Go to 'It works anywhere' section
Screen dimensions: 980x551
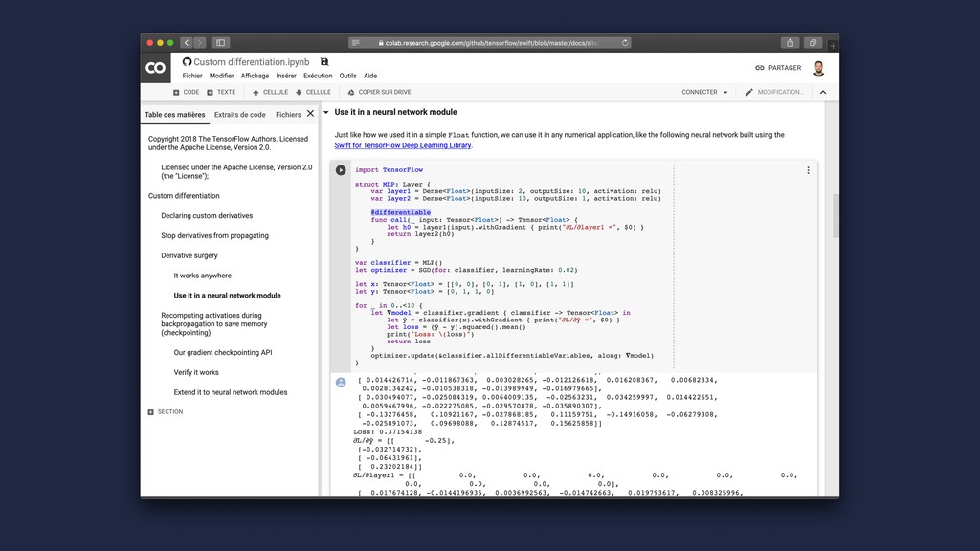203,275
